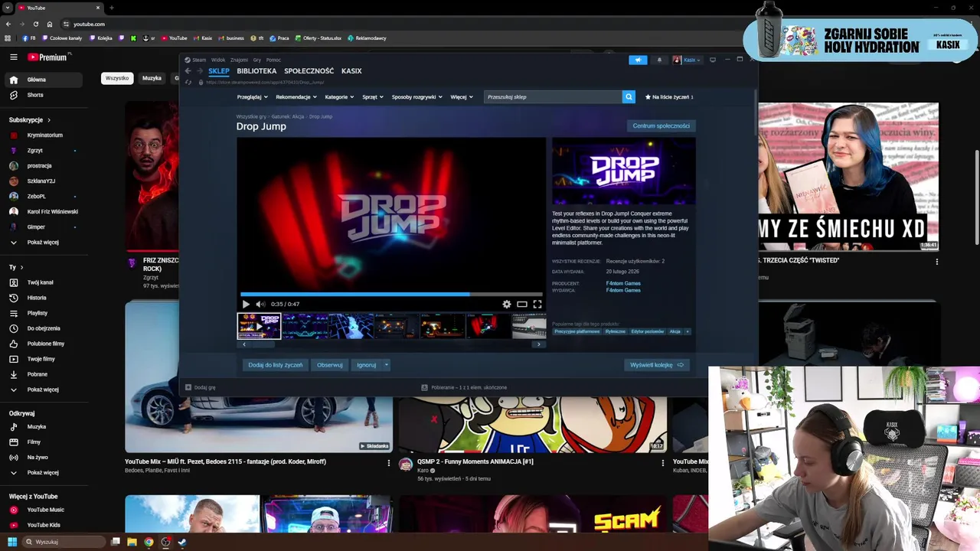
Task: Expand the Sposoby rozgrywki dropdown
Action: coord(416,97)
